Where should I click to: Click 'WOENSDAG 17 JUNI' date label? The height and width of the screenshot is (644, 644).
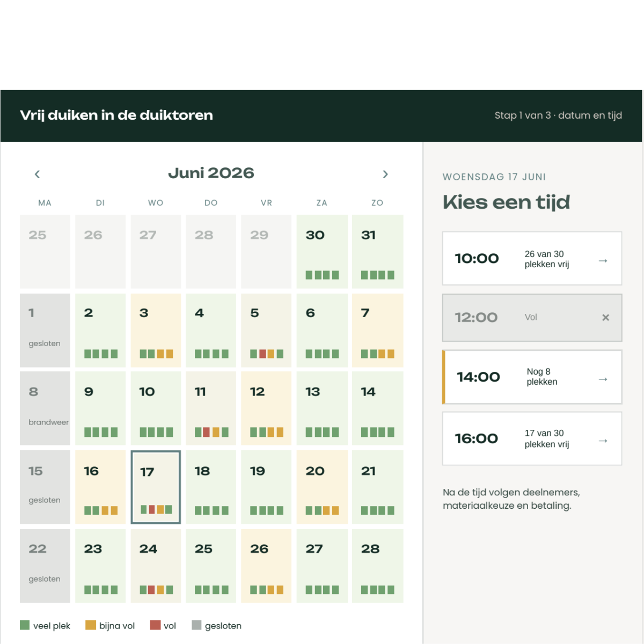[494, 177]
